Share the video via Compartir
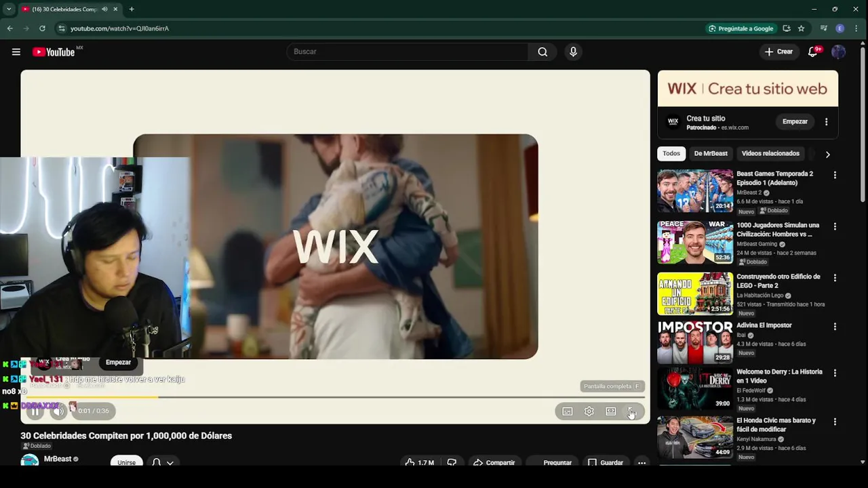 click(494, 462)
